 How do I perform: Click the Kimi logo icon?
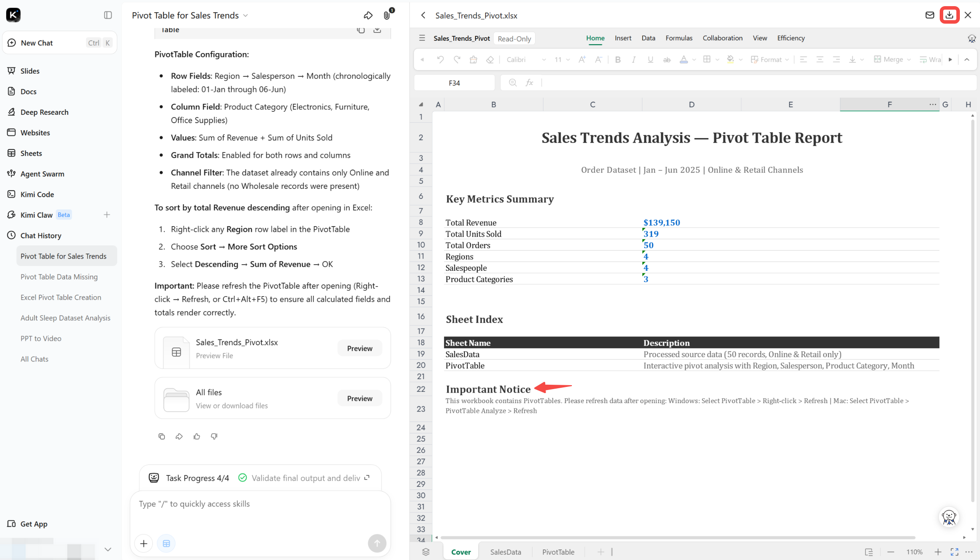[x=14, y=15]
